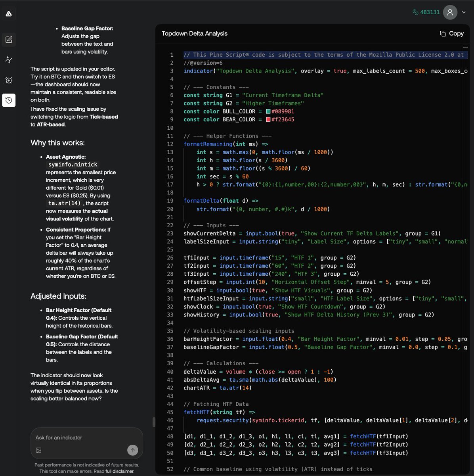Click the green #089981 color swatch

point(268,111)
